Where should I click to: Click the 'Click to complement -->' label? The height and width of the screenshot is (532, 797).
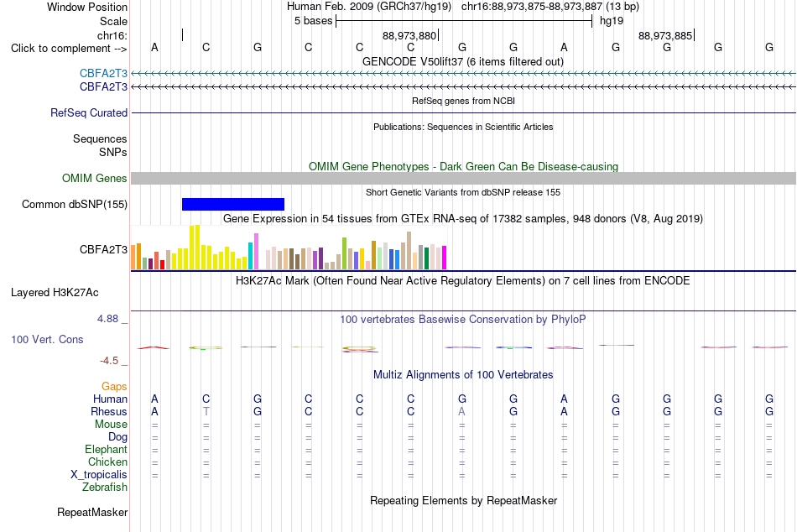click(69, 49)
